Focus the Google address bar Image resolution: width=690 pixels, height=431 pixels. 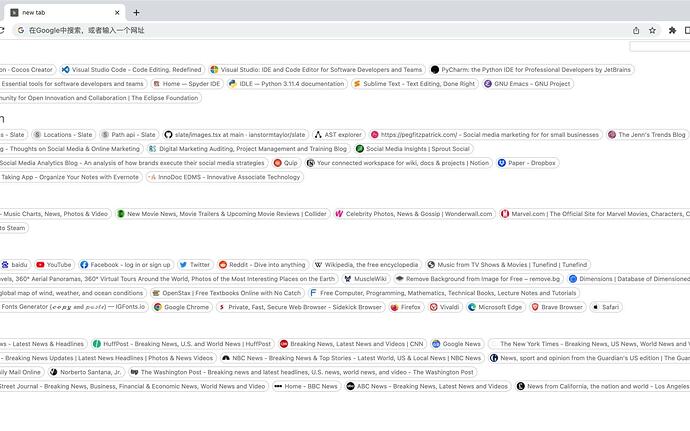(x=321, y=30)
